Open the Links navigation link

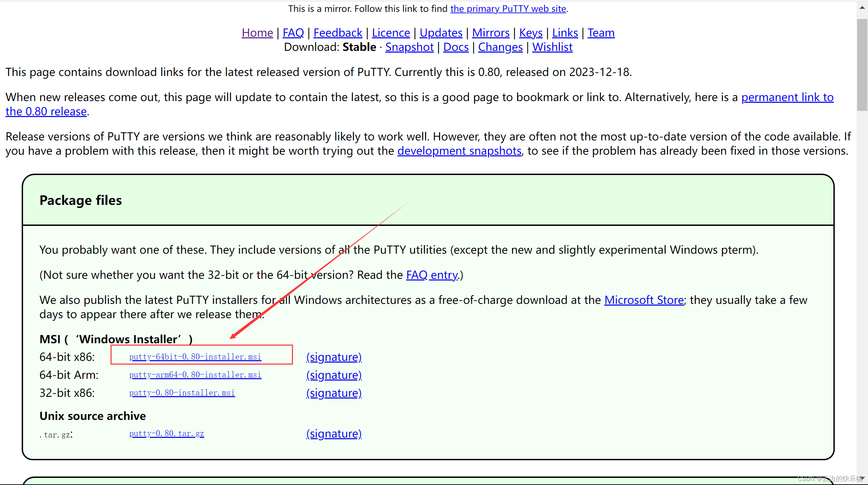click(x=565, y=33)
